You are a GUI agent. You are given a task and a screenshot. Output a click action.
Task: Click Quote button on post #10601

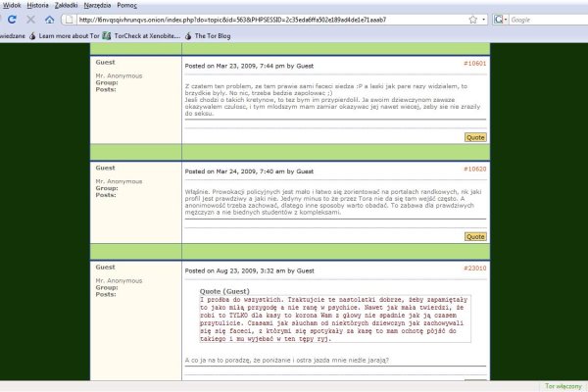(x=474, y=137)
